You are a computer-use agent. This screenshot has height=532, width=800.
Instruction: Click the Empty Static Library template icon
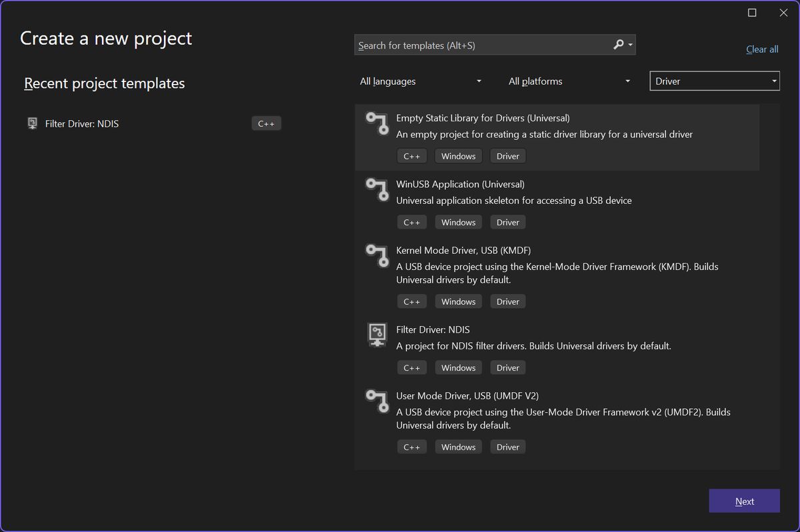click(377, 123)
